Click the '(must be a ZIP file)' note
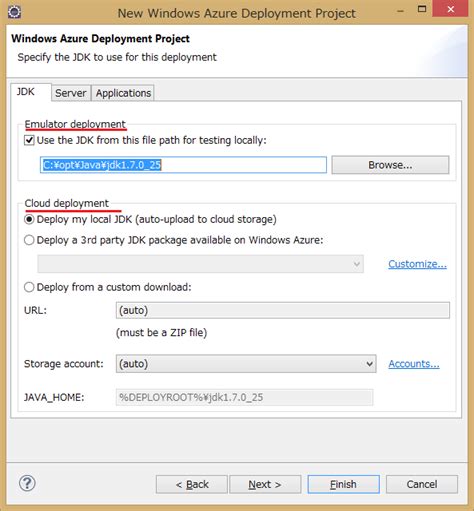474x511 pixels. (162, 332)
